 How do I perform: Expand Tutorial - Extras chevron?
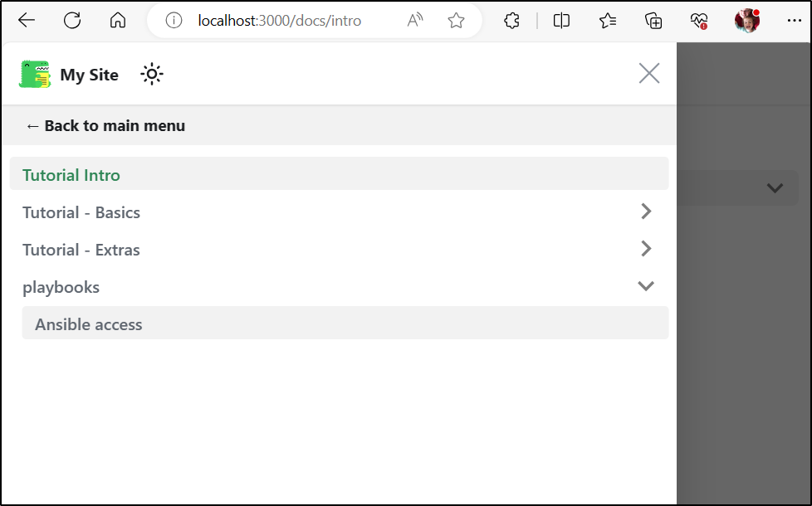point(646,248)
